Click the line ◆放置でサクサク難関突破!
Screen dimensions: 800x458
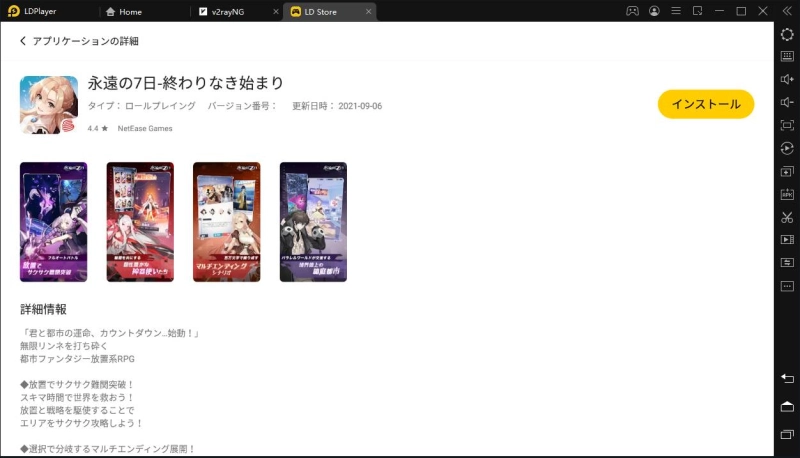pos(77,385)
